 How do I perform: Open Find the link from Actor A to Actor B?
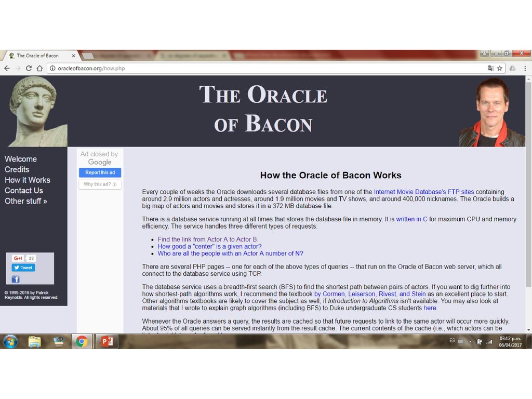208,239
